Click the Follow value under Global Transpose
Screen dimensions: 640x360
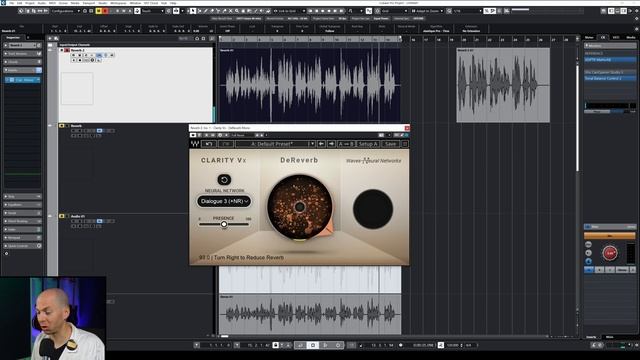[330, 31]
